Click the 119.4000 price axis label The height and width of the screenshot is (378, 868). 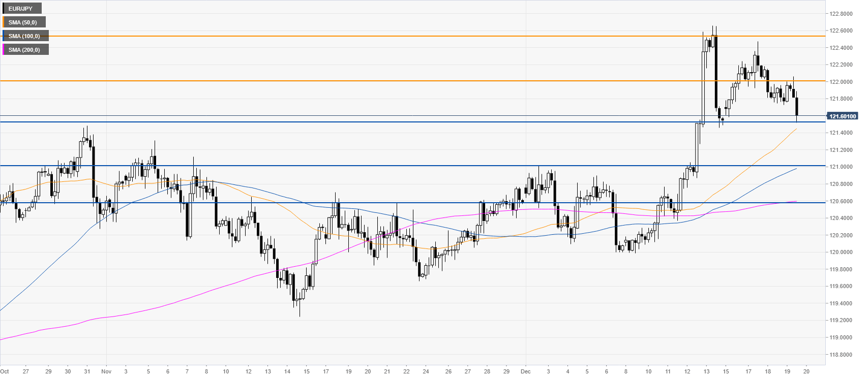(x=841, y=303)
